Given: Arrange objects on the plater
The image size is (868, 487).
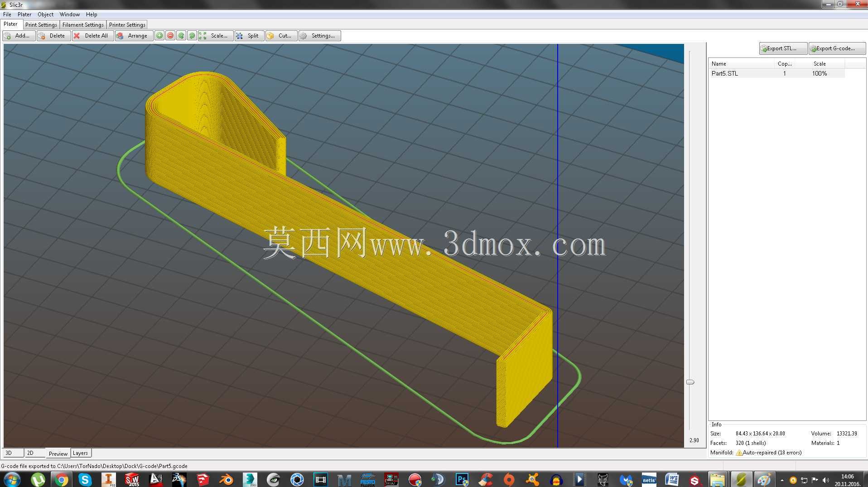Looking at the screenshot, I should [134, 36].
